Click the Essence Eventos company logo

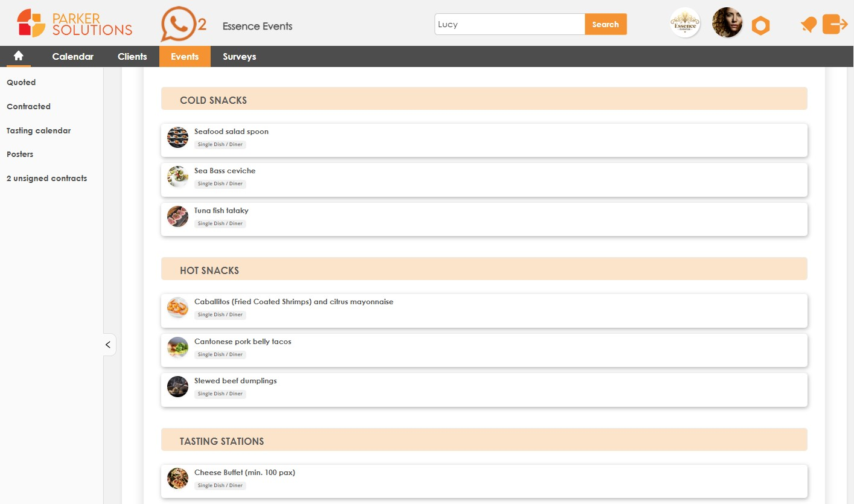(684, 22)
